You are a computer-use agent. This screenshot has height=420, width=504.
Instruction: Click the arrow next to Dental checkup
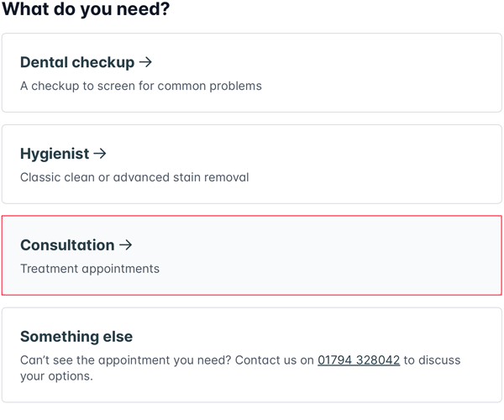[x=146, y=62]
